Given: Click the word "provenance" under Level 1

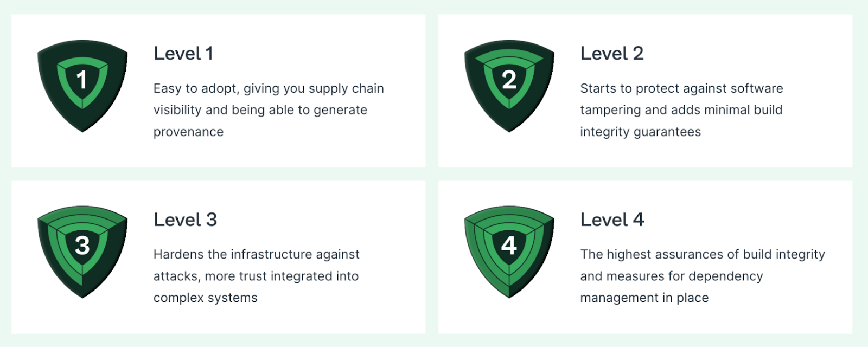Looking at the screenshot, I should click(x=188, y=132).
